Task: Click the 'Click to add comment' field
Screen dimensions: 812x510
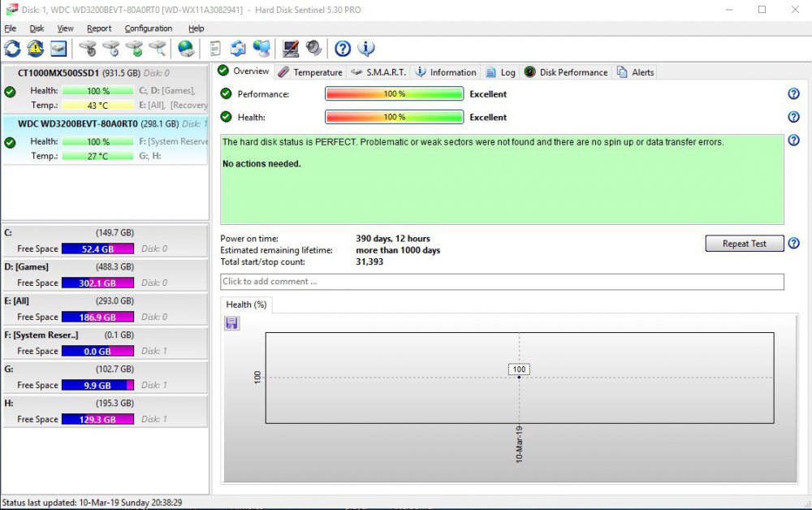Action: point(502,282)
